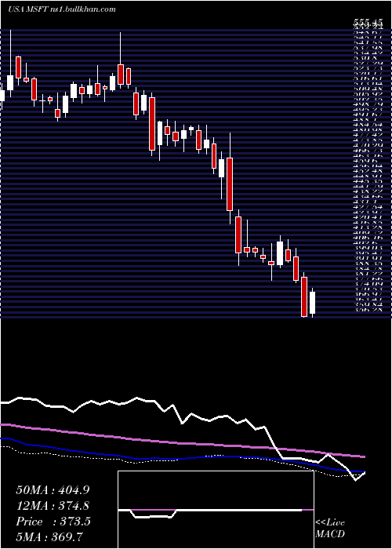Click the "<<Live MACD" label
The image size is (392, 549).
point(330,529)
